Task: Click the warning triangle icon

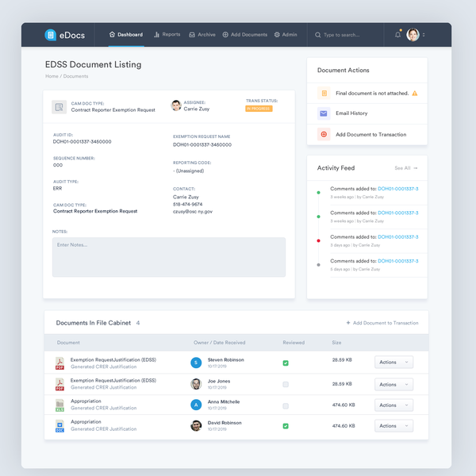Action: pos(415,93)
